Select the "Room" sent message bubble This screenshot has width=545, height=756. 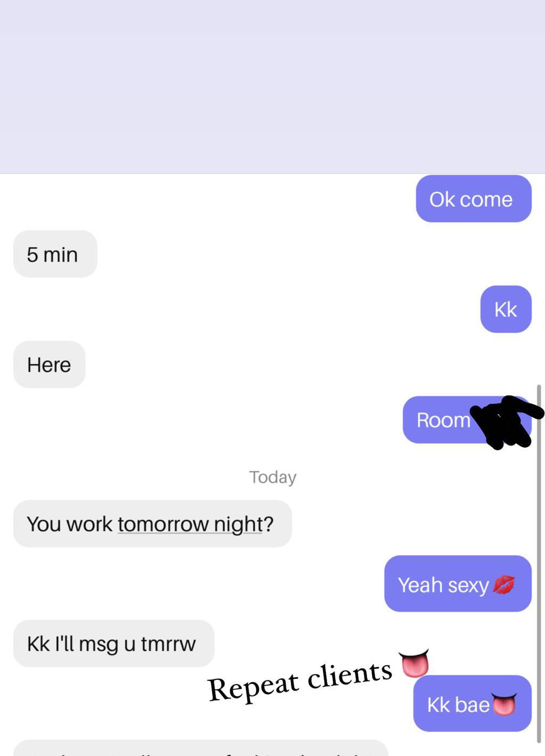[x=467, y=420]
